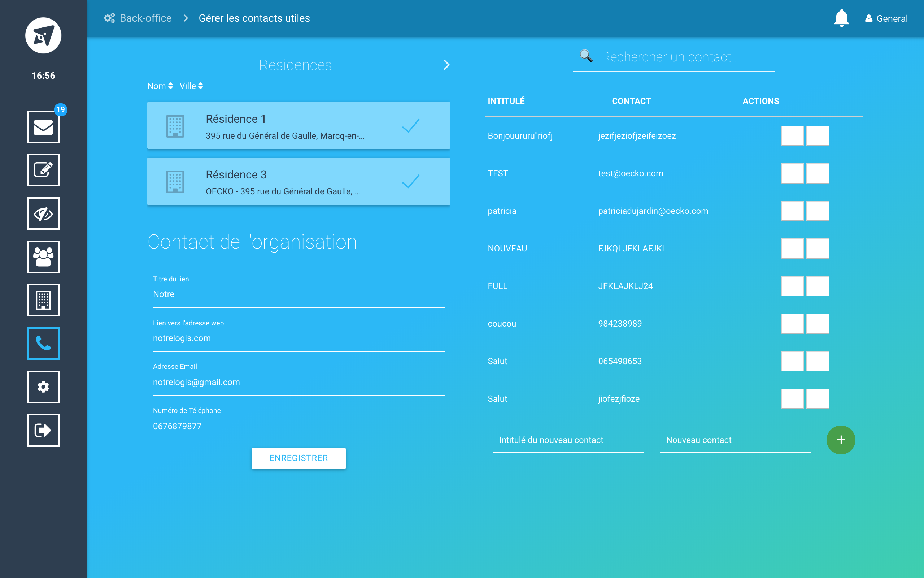Image resolution: width=924 pixels, height=578 pixels.
Task: Focus the Intitulé du nouveau contact field
Action: pyautogui.click(x=568, y=440)
